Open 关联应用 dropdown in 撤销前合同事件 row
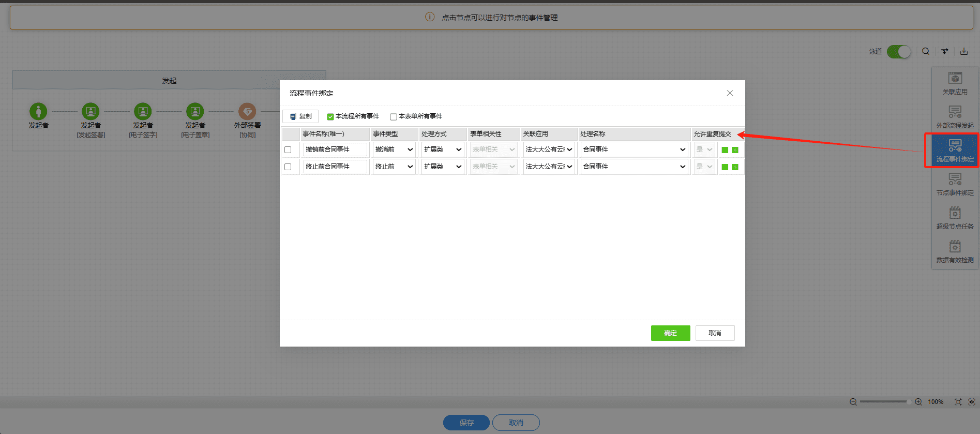The height and width of the screenshot is (434, 980). click(x=549, y=149)
